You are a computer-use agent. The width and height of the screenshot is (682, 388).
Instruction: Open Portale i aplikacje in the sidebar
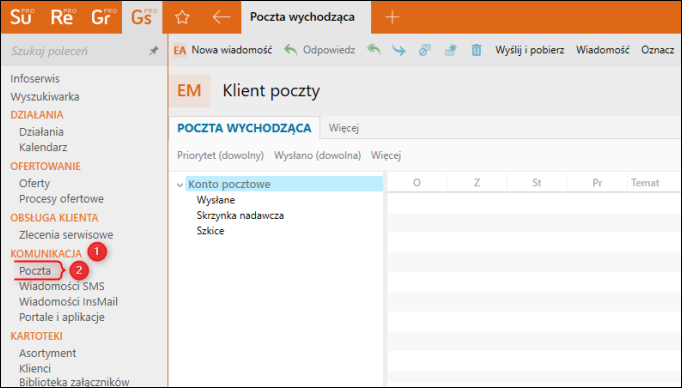61,318
